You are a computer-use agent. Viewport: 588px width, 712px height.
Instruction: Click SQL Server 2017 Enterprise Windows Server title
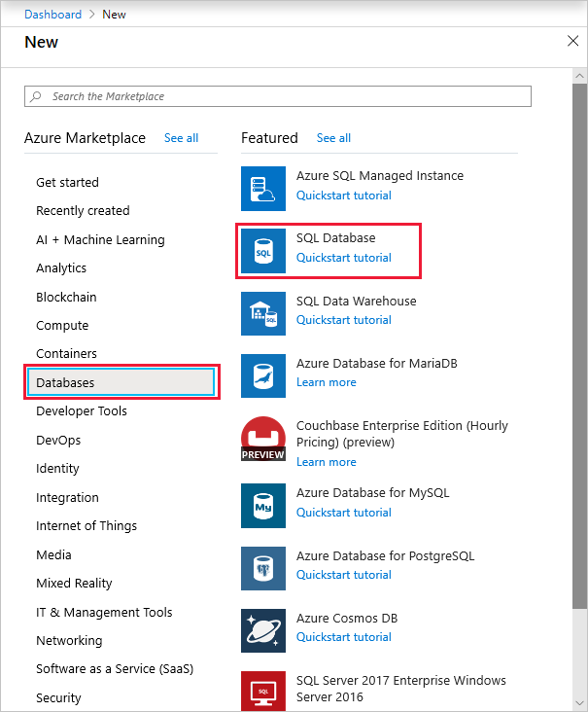pyautogui.click(x=401, y=689)
